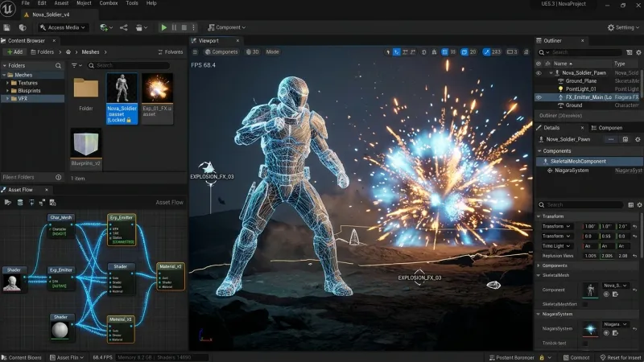The width and height of the screenshot is (644, 362).
Task: Click the folder search magnifier icon
Action: (58, 66)
